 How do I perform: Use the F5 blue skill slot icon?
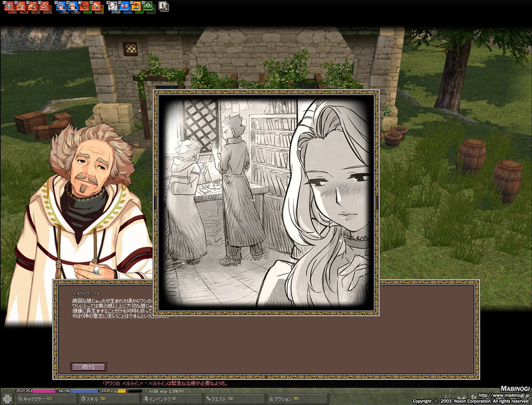[x=61, y=6]
